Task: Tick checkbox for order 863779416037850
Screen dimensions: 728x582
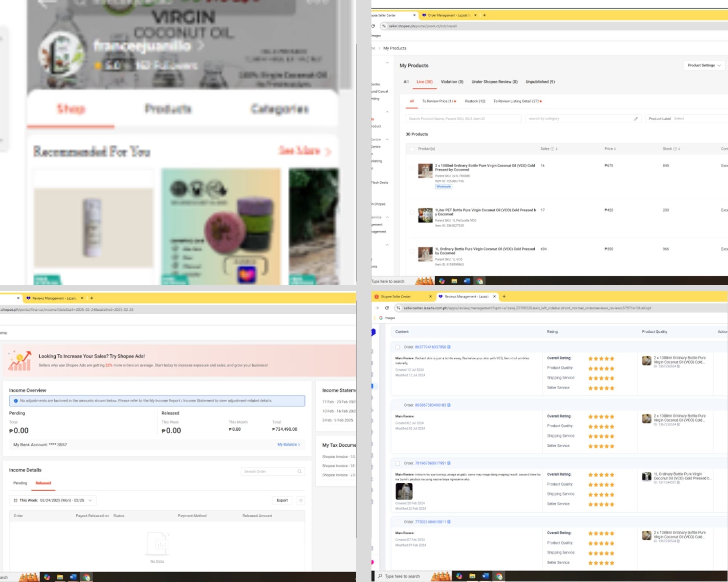Action: 397,347
